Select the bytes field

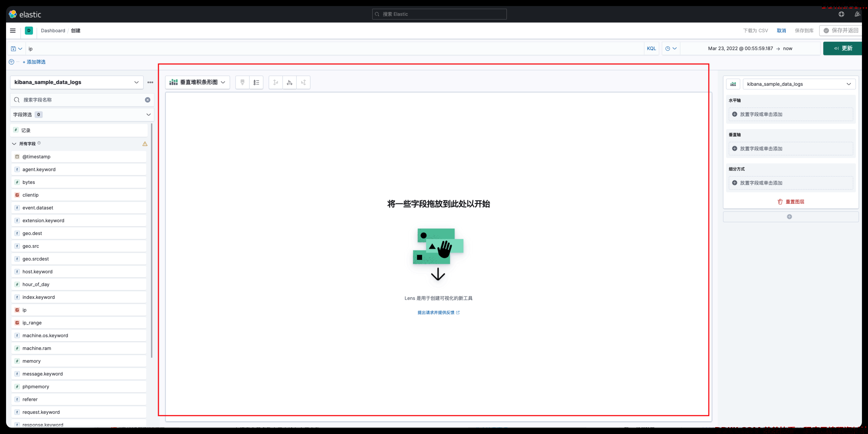79,182
